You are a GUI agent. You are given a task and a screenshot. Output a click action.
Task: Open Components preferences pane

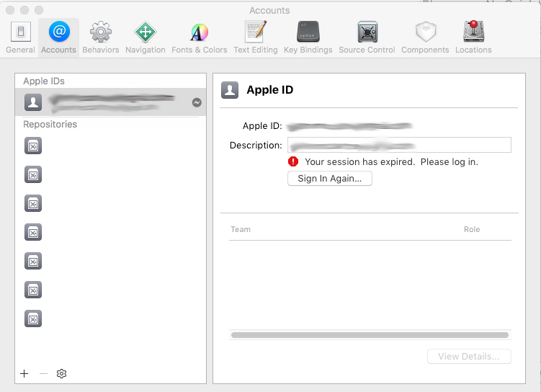425,37
